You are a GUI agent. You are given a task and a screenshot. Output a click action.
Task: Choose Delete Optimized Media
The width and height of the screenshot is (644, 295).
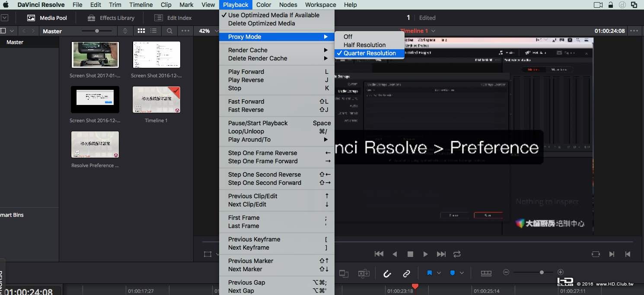click(277, 23)
